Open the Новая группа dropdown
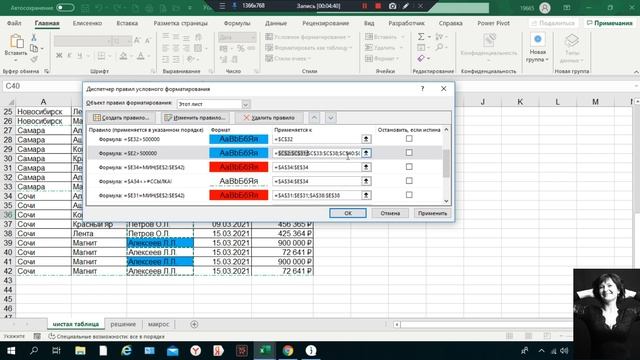The height and width of the screenshot is (360, 640). click(x=538, y=49)
